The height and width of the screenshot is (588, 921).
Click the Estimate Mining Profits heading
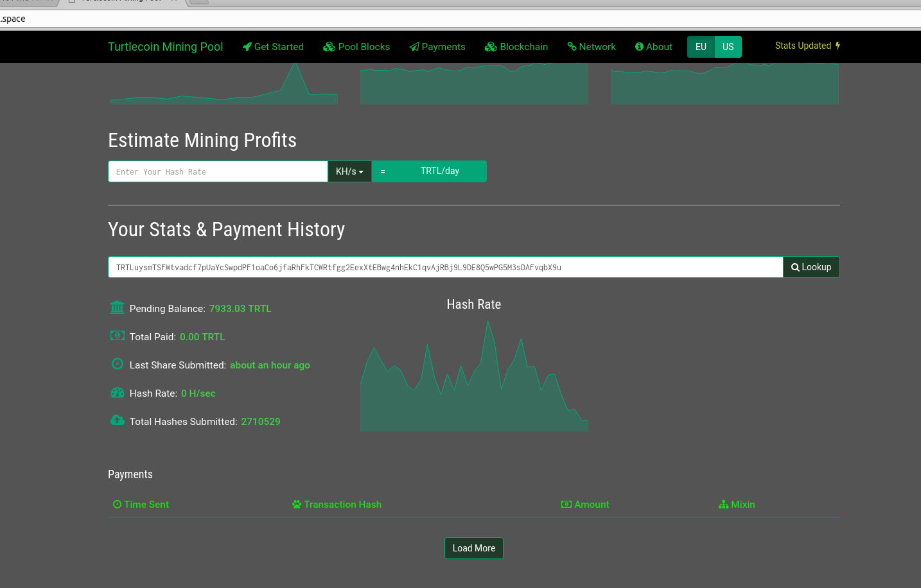tap(202, 140)
